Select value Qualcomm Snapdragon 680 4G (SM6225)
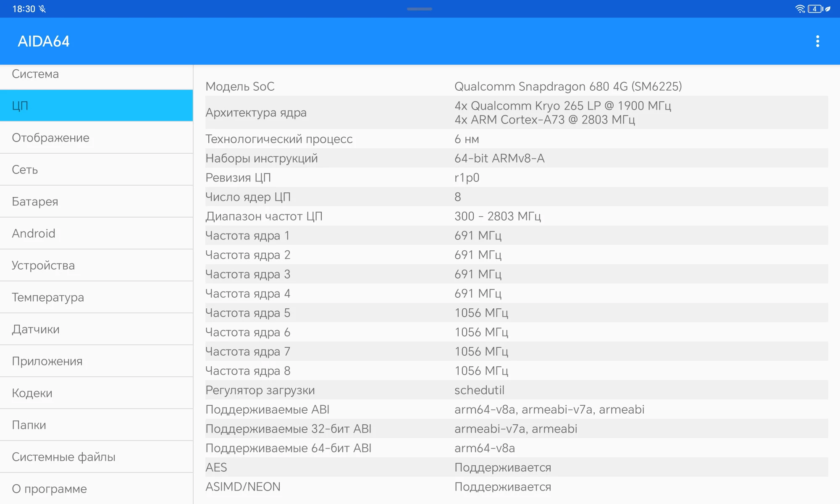Image resolution: width=840 pixels, height=504 pixels. (568, 86)
